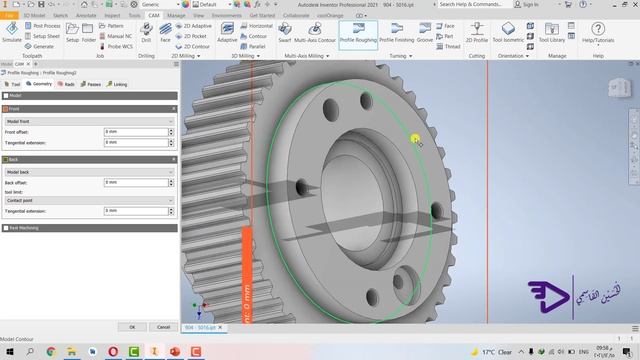640x360 pixels.
Task: Switch to the Linking tab
Action: (x=117, y=84)
